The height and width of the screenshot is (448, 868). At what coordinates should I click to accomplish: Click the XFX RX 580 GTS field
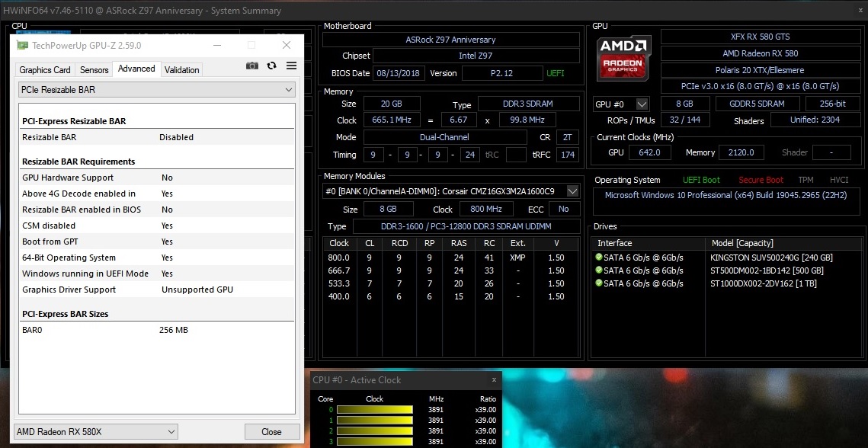click(760, 37)
